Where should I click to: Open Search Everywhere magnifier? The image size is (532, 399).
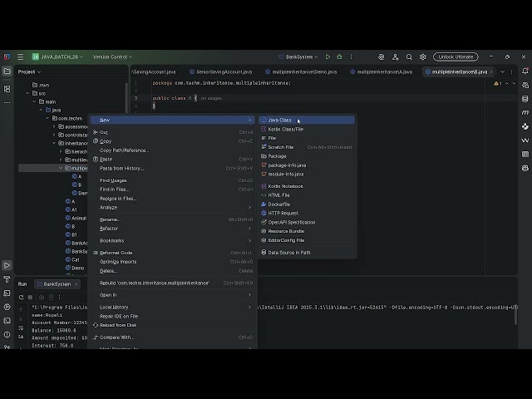click(x=409, y=57)
